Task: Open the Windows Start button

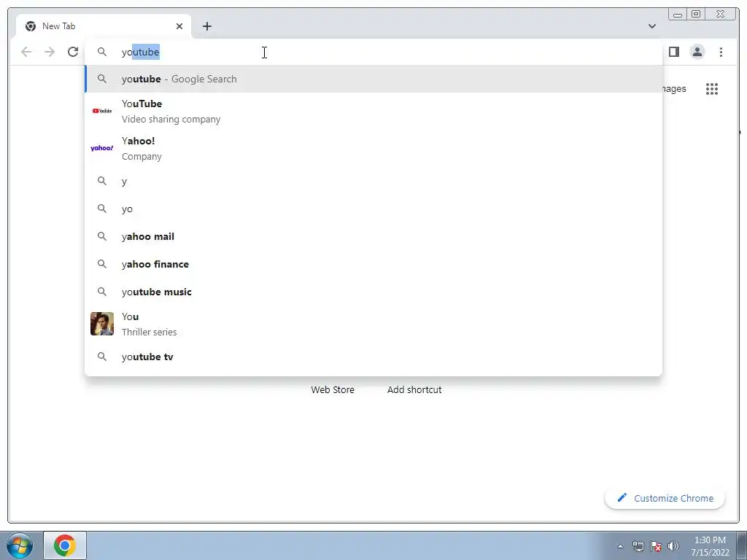Action: click(20, 545)
